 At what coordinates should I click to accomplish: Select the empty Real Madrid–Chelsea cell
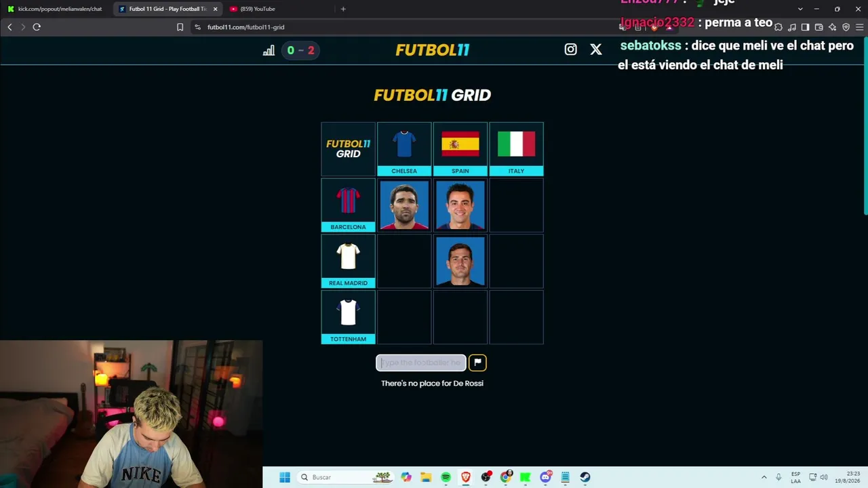pyautogui.click(x=404, y=261)
